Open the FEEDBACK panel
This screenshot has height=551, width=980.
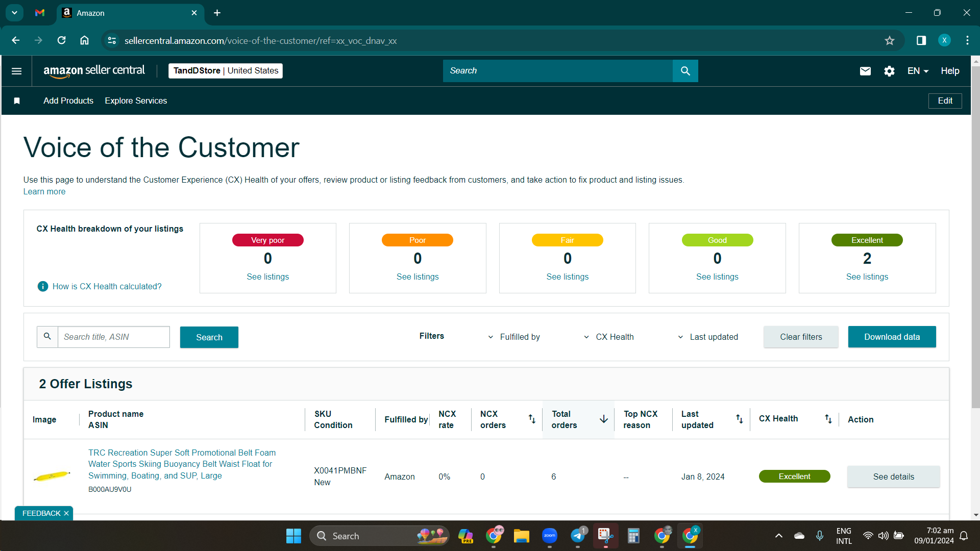click(x=41, y=513)
